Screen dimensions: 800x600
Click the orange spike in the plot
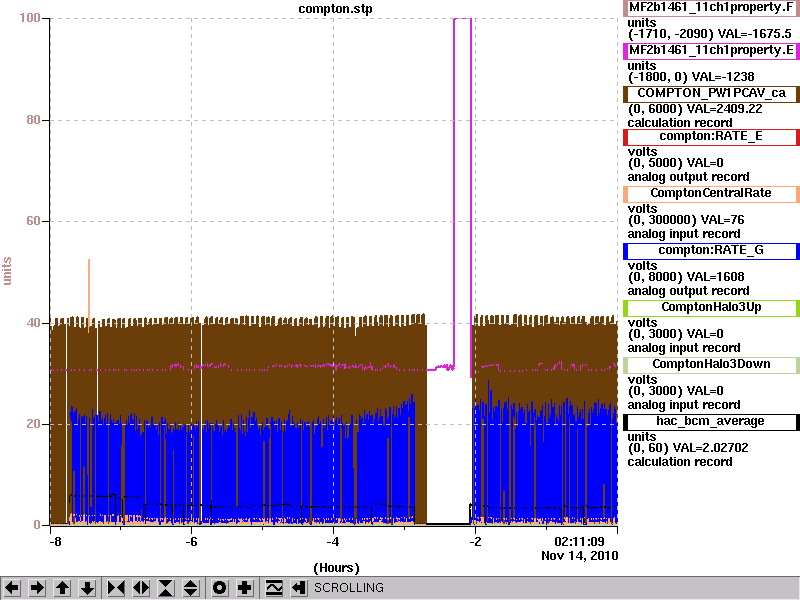click(89, 296)
